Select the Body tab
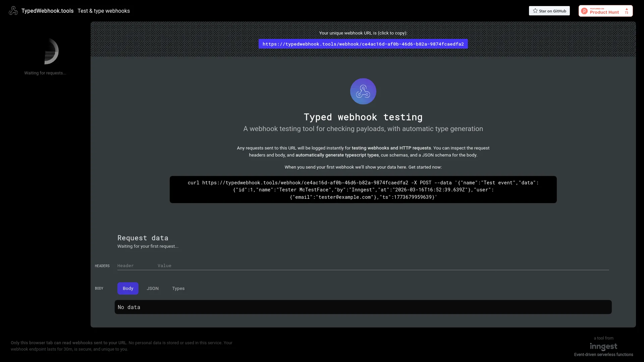 [x=128, y=288]
